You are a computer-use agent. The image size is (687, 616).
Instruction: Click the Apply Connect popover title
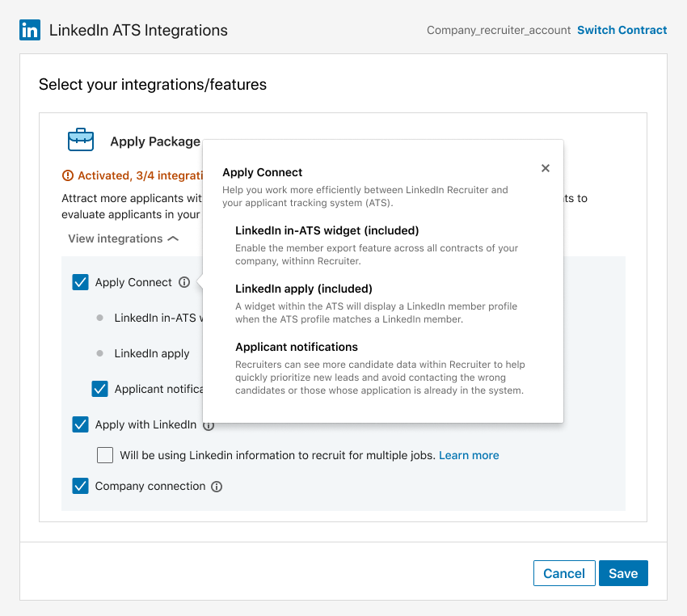click(x=262, y=172)
